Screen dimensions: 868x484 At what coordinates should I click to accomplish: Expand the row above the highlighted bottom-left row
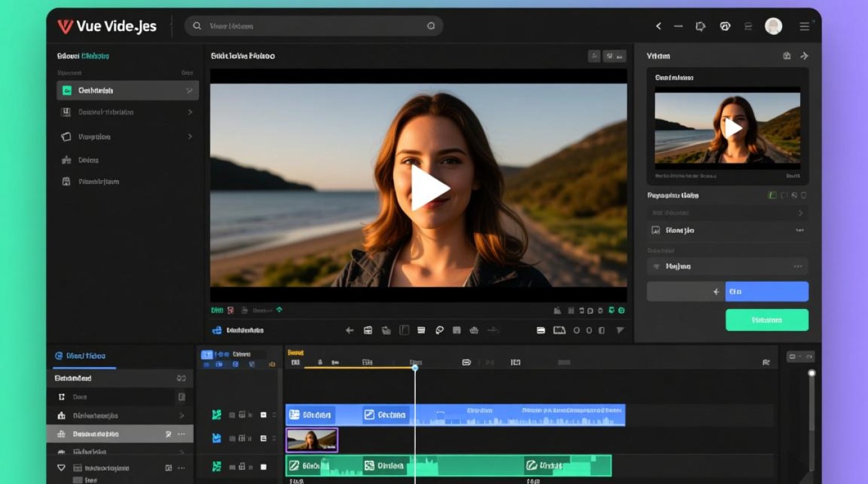181,416
